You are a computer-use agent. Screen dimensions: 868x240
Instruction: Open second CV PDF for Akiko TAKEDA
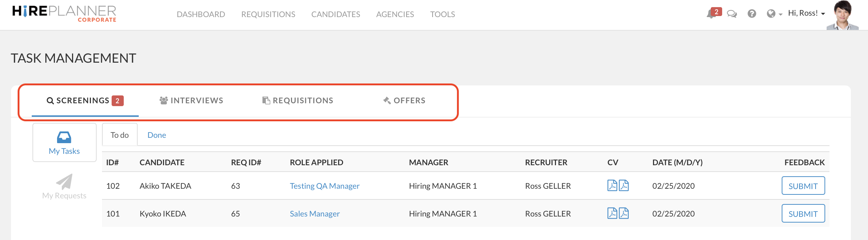[624, 186]
